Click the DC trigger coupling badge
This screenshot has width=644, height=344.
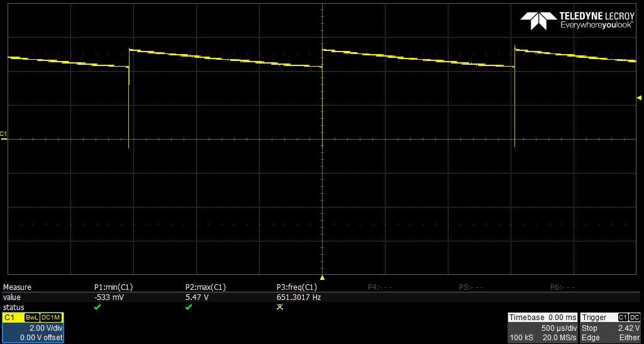coord(635,318)
